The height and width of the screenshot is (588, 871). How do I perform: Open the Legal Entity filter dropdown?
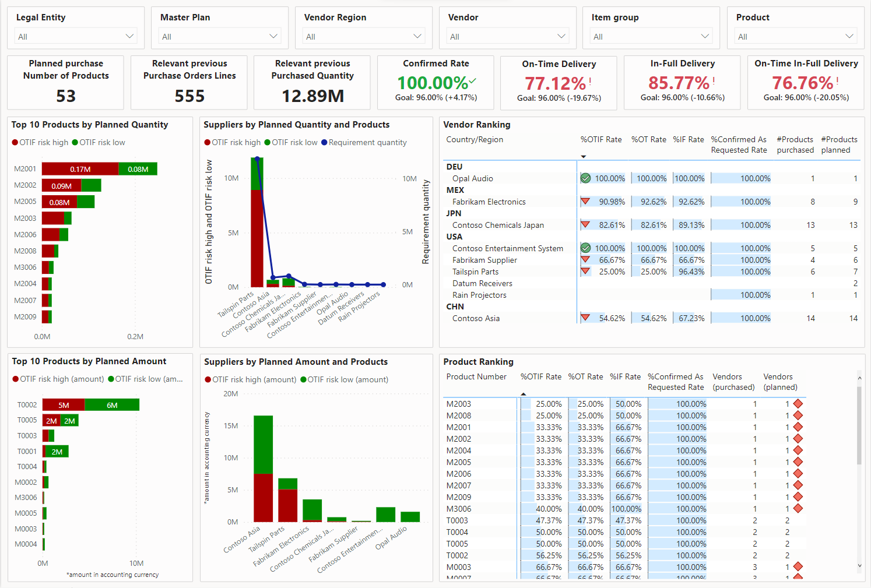(129, 36)
